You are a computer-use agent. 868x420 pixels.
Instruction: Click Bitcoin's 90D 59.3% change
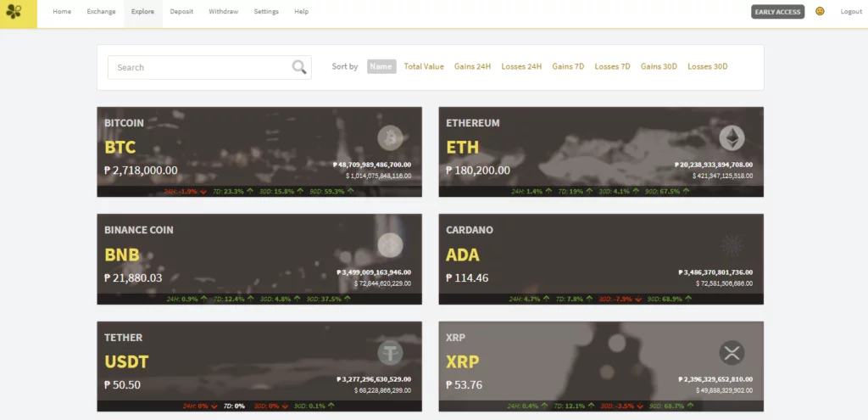pyautogui.click(x=330, y=191)
